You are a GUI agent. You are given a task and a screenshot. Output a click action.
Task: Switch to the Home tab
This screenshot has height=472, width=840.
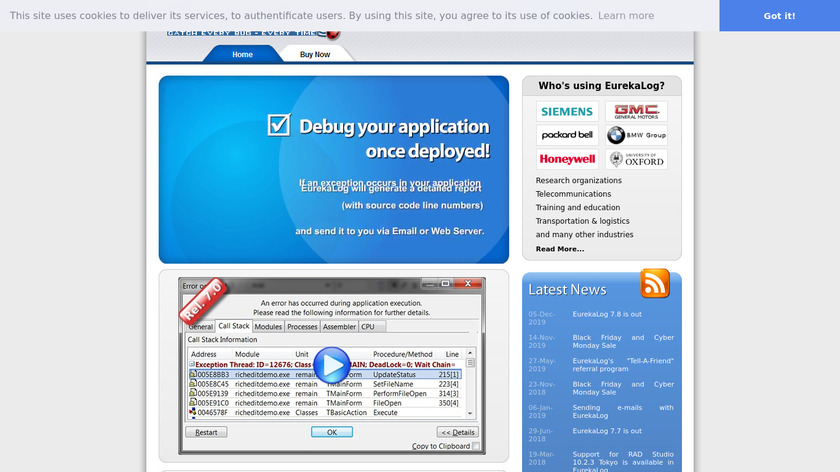242,54
